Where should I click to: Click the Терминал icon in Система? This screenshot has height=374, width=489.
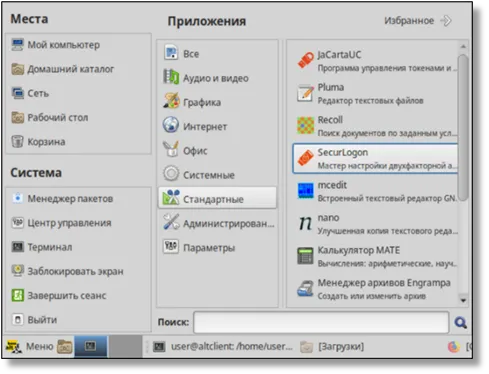pos(17,247)
